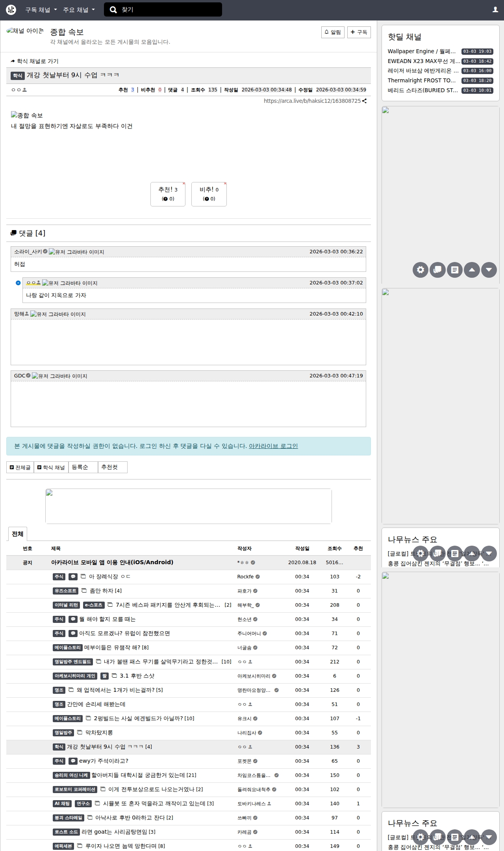The image size is (504, 851).
Task: Click the avatar image in 망해 comment
Action: tap(58, 314)
